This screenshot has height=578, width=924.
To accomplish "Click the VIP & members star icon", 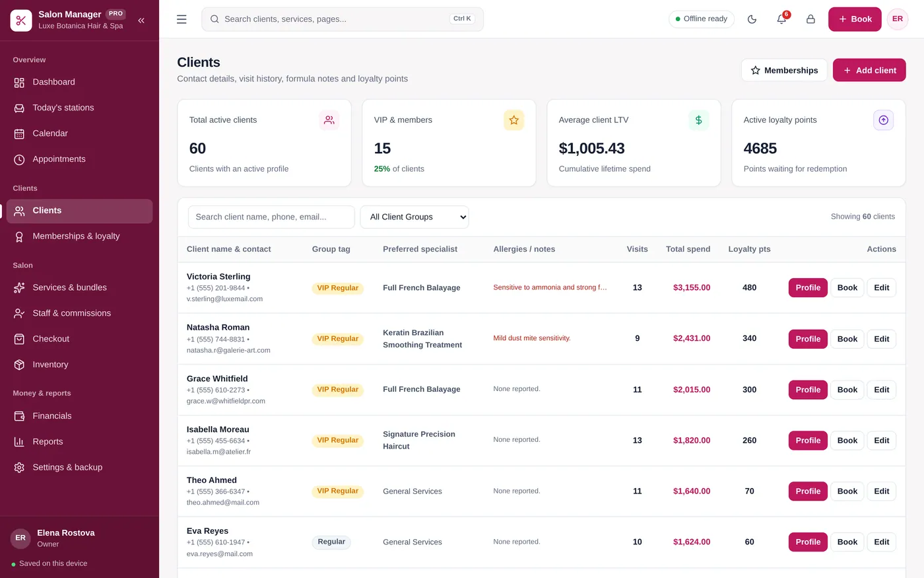I will pos(513,120).
